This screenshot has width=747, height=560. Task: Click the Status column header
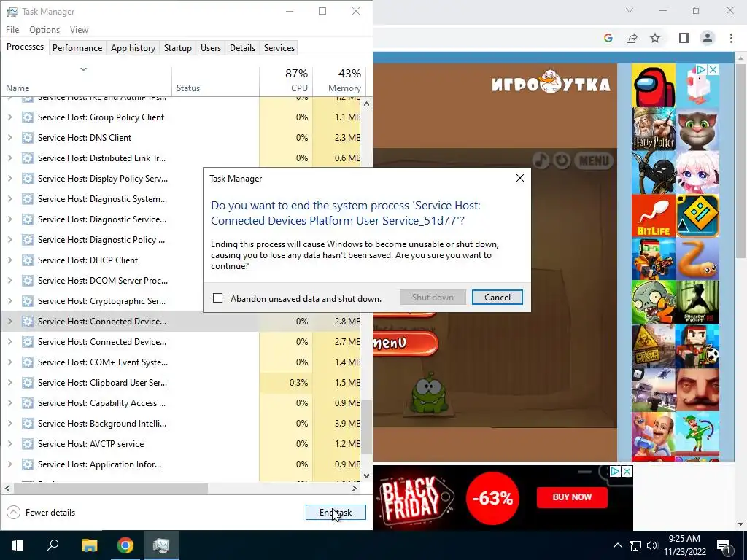(x=215, y=82)
